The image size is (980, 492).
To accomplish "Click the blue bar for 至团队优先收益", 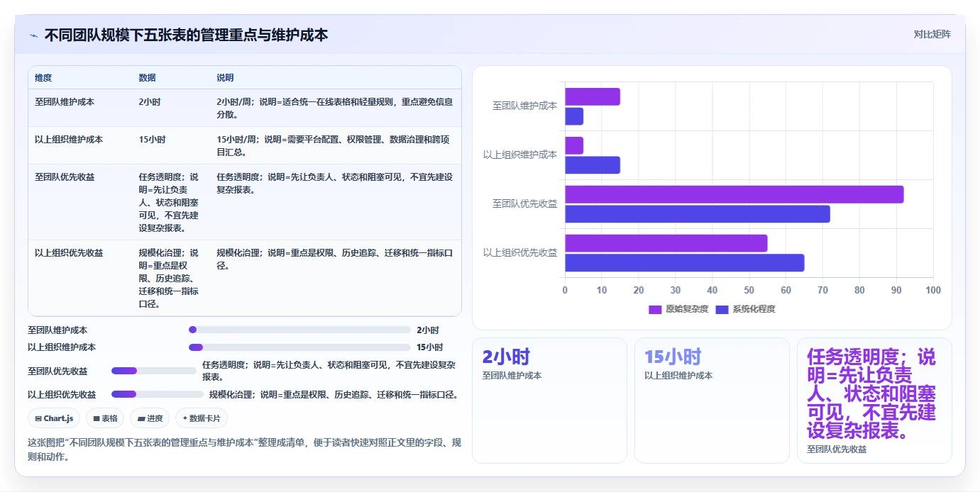I will coord(698,213).
